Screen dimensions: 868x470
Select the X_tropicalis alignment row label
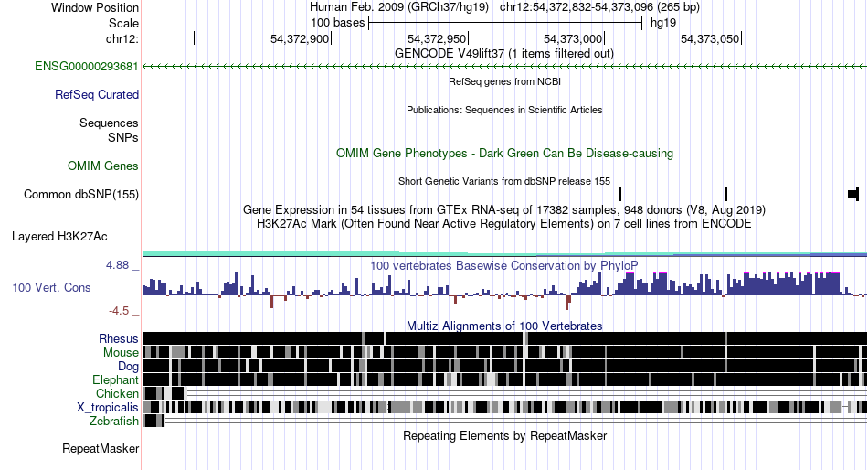(108, 408)
